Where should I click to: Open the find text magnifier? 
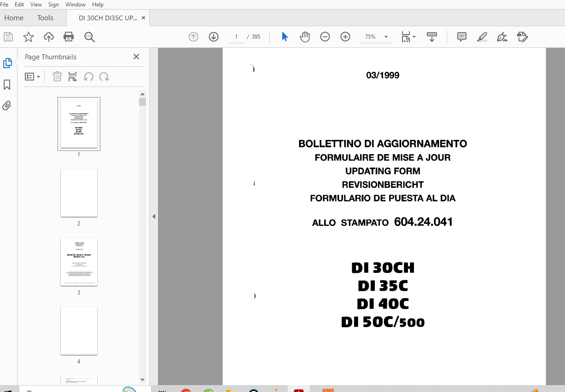coord(89,37)
